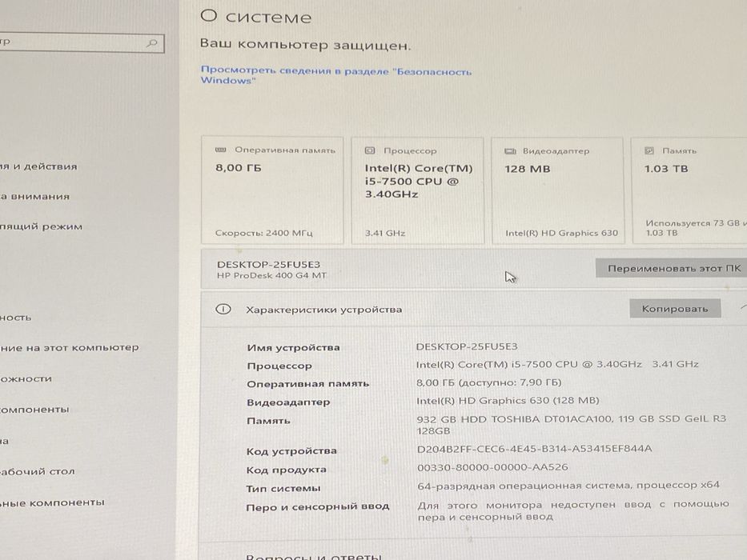Click the 'Код устройства' label
Image resolution: width=747 pixels, height=560 pixels.
tap(291, 450)
